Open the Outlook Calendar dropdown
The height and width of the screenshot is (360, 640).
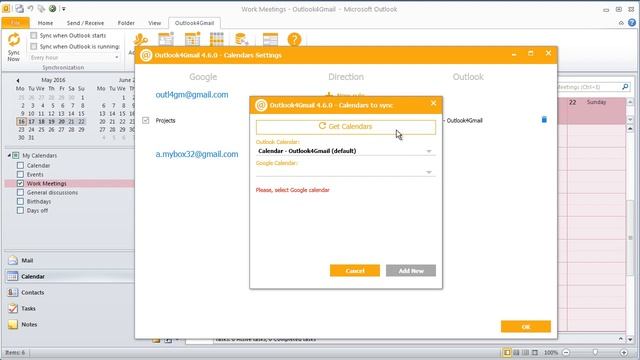(345, 151)
